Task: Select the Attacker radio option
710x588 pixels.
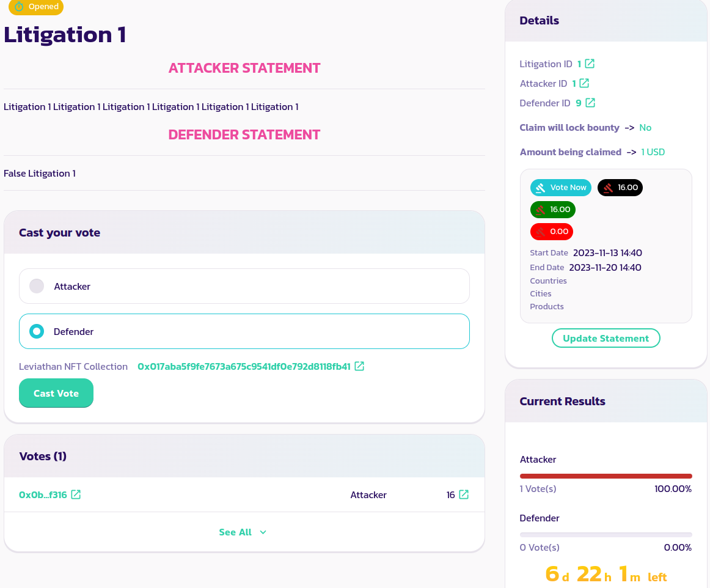Action: point(37,286)
